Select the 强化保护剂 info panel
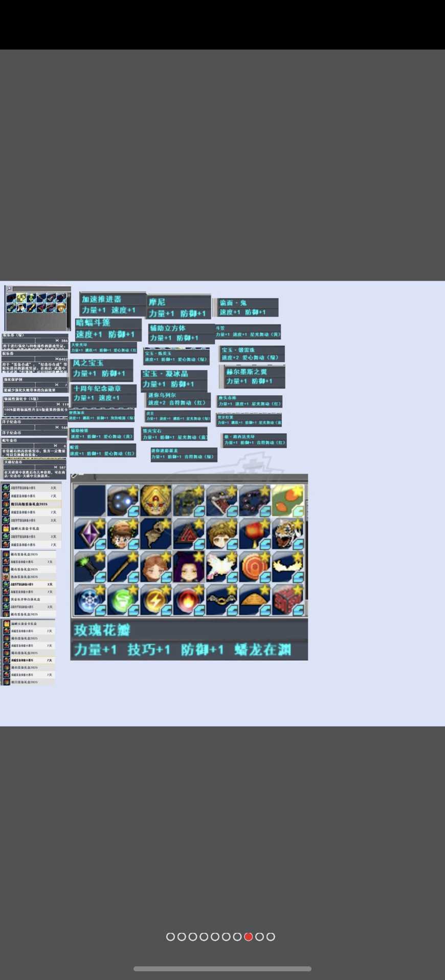The height and width of the screenshot is (980, 445). 35,385
